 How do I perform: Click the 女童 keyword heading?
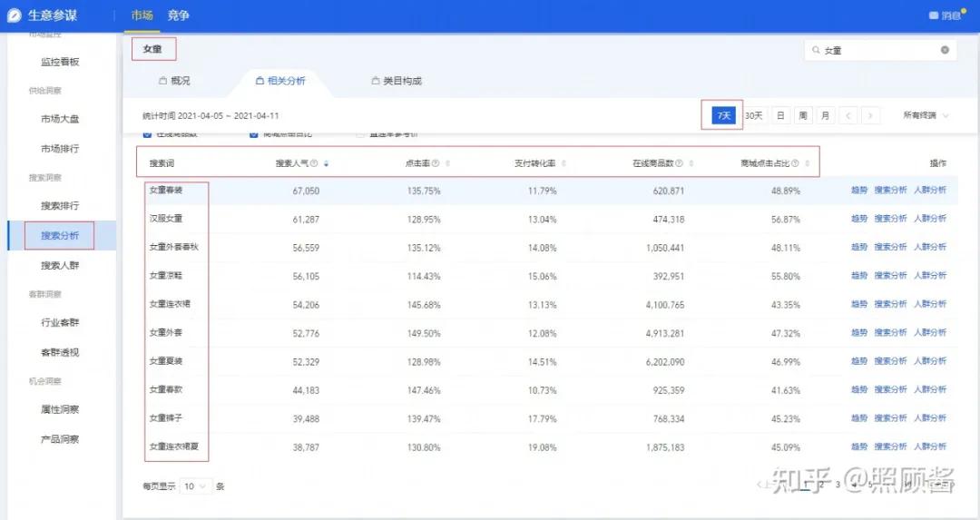(153, 49)
